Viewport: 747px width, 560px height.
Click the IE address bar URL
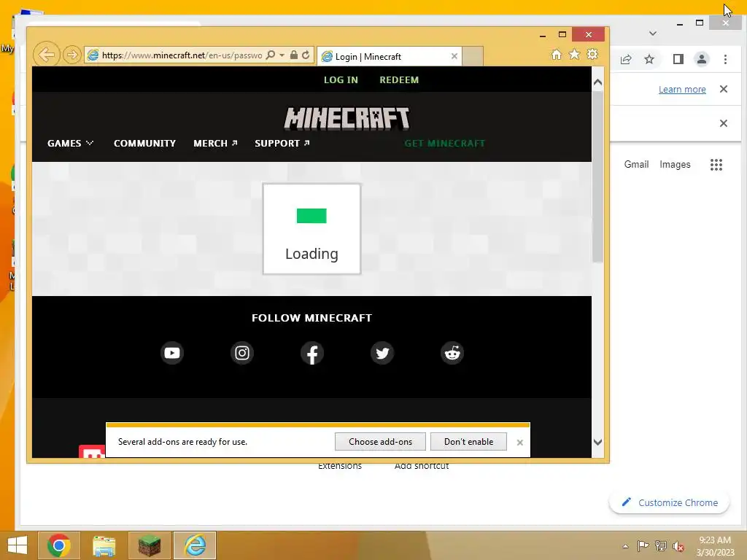[182, 55]
